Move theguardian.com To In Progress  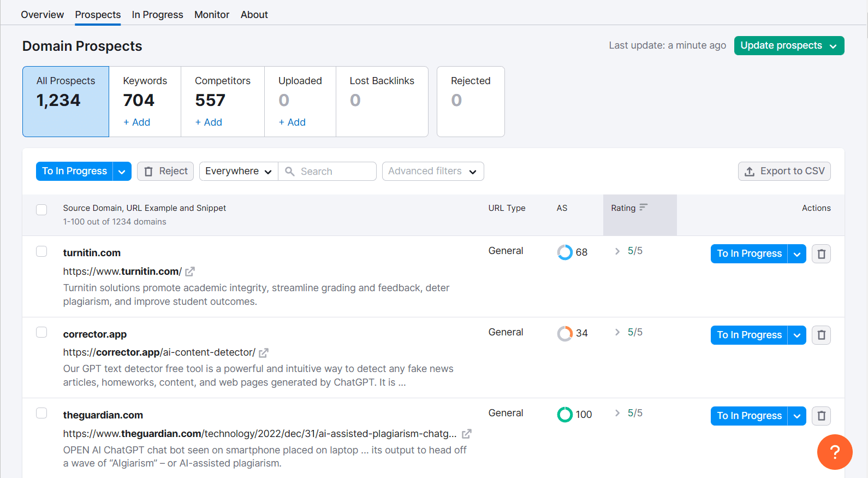pos(749,416)
